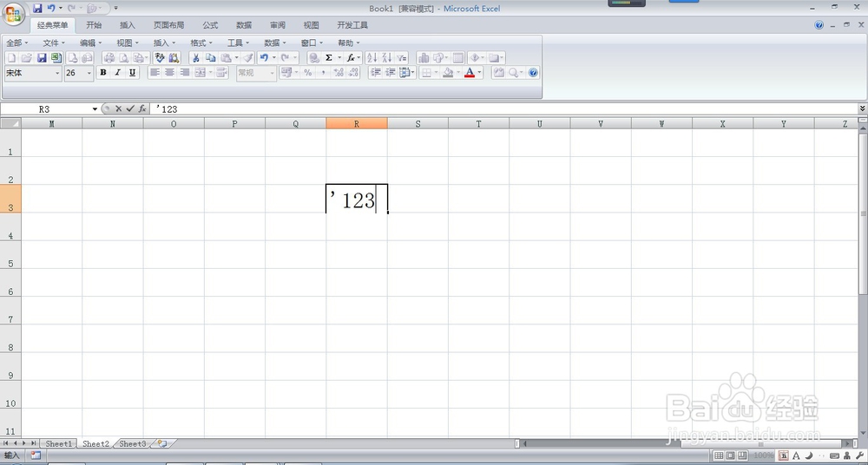Switch to Normal view in status bar
This screenshot has width=868, height=465.
[719, 455]
